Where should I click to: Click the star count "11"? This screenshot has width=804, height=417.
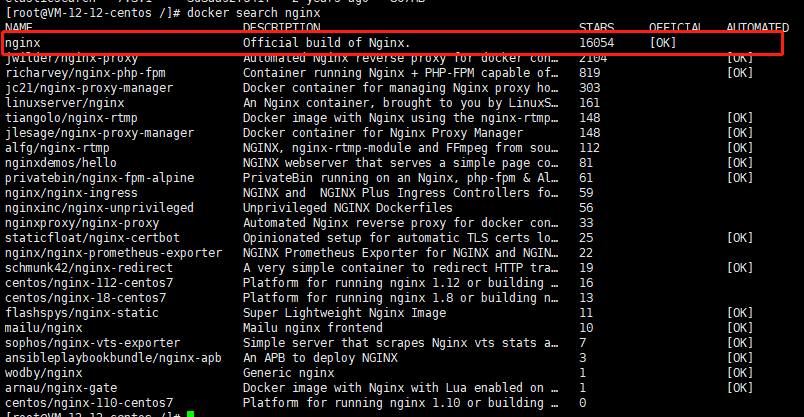pyautogui.click(x=586, y=312)
